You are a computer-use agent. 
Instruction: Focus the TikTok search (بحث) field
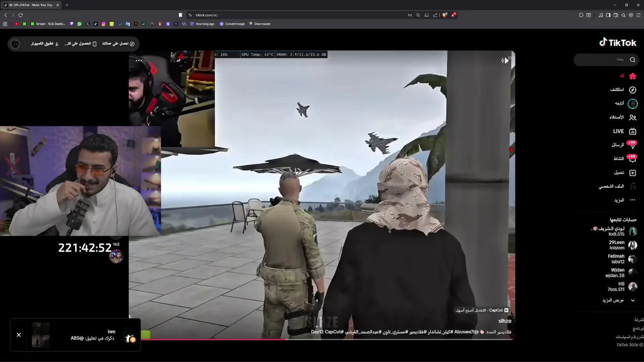click(605, 60)
